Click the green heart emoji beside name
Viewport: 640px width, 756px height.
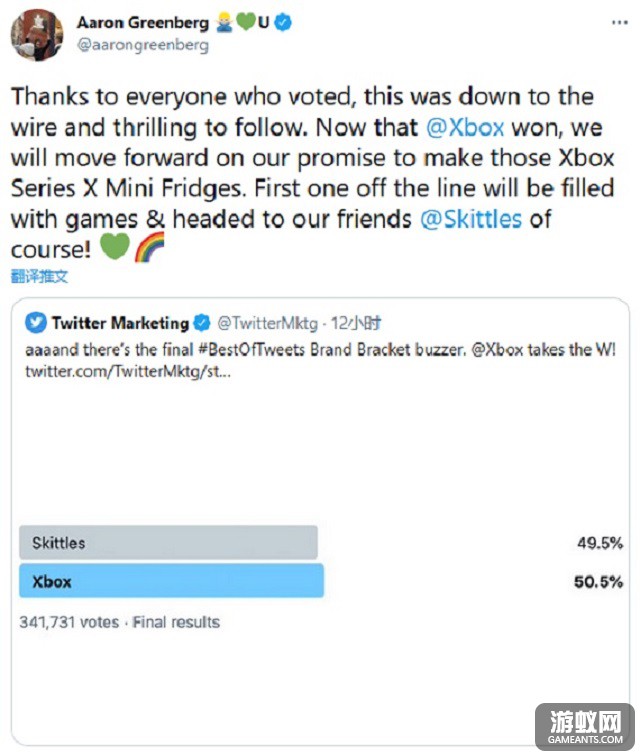click(245, 22)
